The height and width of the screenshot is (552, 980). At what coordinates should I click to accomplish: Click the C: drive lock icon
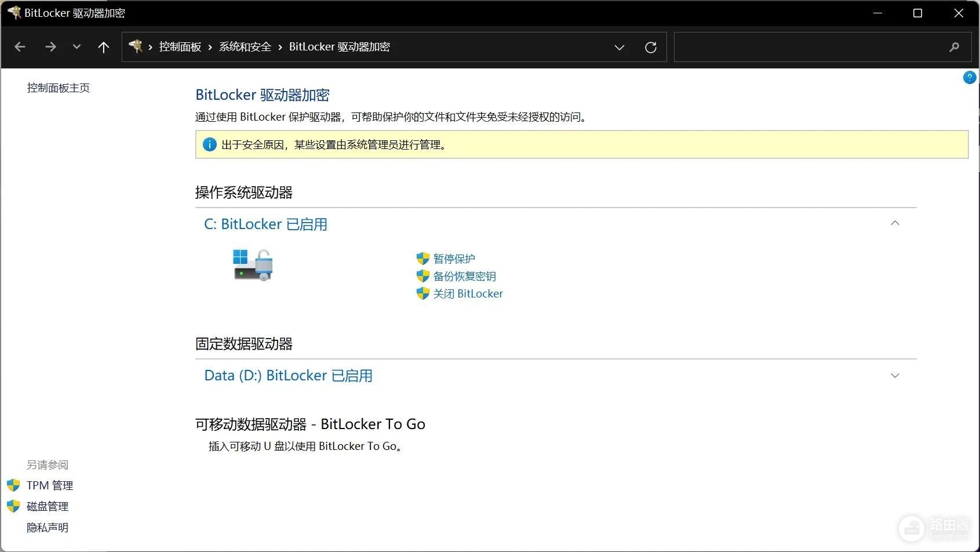253,265
